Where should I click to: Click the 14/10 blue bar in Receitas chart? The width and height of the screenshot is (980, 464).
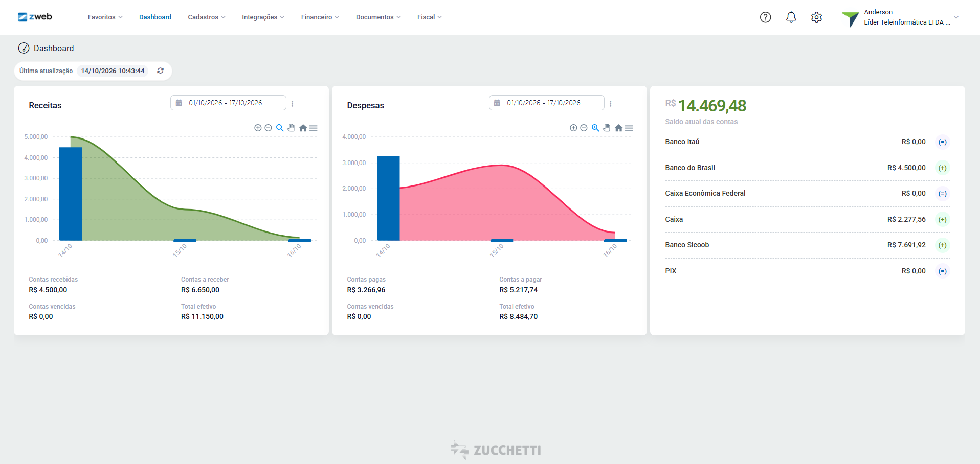tap(71, 194)
